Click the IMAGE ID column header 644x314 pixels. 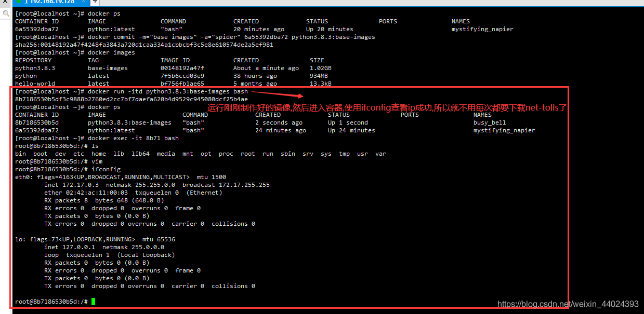pos(175,60)
